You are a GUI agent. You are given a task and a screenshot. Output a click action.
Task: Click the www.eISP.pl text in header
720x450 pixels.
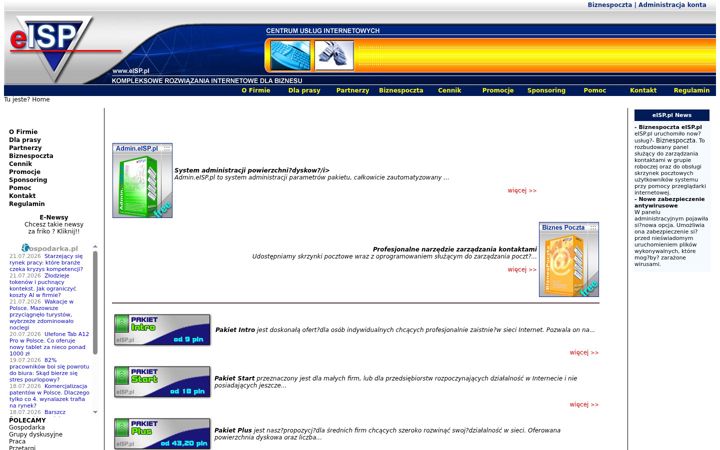click(131, 71)
